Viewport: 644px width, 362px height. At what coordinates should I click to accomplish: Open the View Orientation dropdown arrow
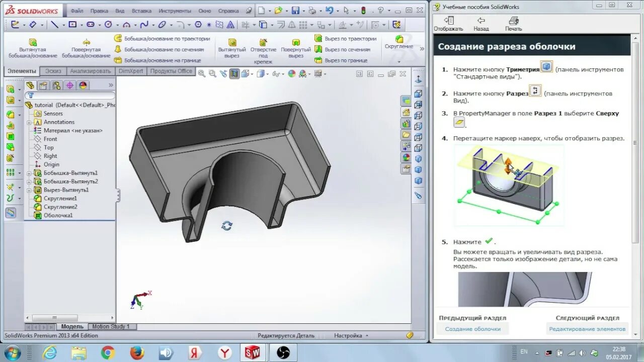[252, 73]
